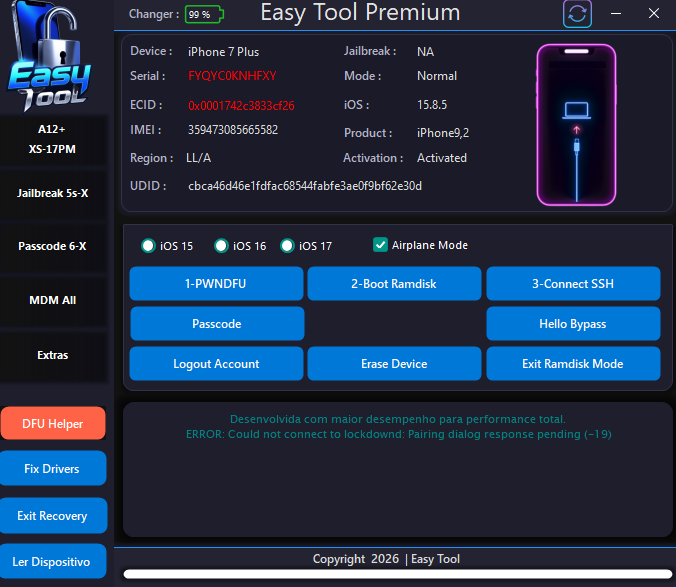Screen dimensions: 676x587
Task: Select the iOS 17 radio button
Action: point(288,246)
